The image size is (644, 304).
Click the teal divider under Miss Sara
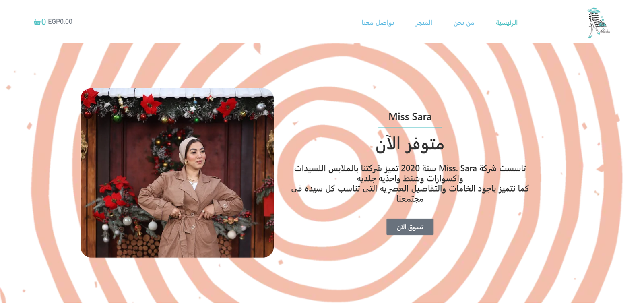[x=410, y=127]
